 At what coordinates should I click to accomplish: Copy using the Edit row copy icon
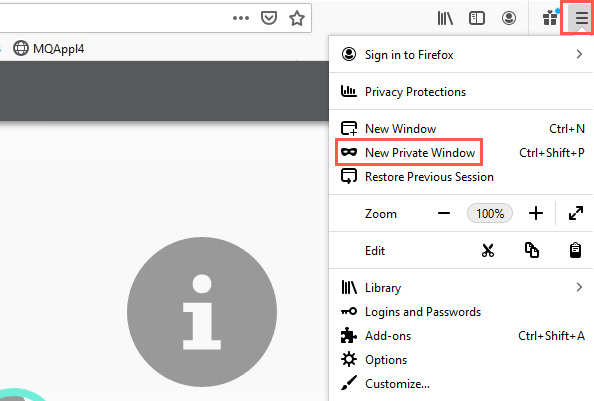tap(532, 250)
